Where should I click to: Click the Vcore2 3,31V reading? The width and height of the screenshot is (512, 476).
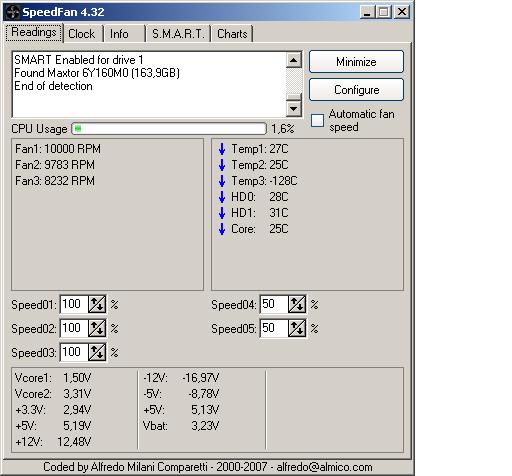click(x=53, y=394)
